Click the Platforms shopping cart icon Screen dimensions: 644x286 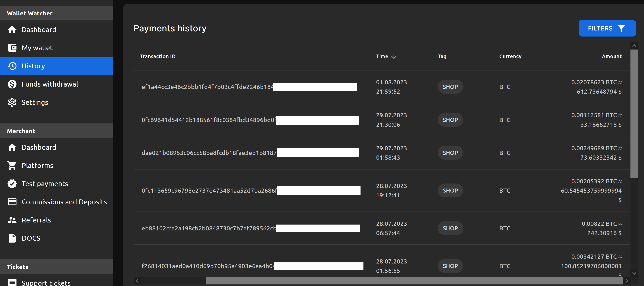click(x=12, y=166)
